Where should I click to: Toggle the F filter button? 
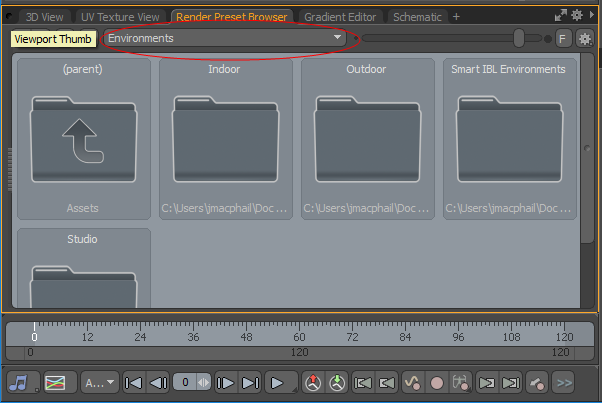tap(563, 38)
